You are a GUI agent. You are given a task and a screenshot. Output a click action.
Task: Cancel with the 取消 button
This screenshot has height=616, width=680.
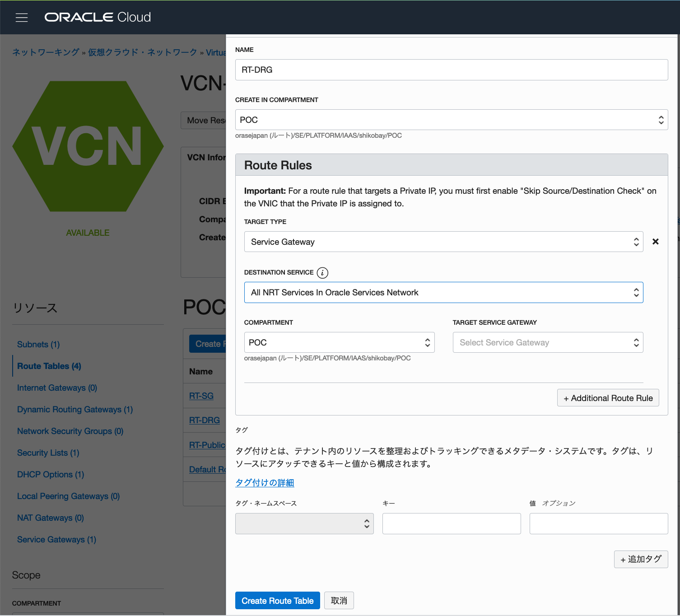pyautogui.click(x=339, y=601)
